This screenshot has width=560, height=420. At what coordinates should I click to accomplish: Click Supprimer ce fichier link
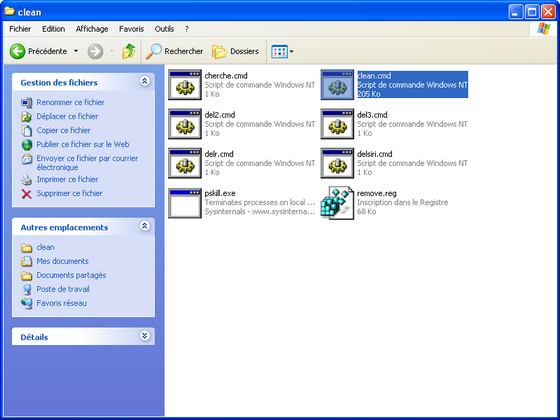(69, 193)
